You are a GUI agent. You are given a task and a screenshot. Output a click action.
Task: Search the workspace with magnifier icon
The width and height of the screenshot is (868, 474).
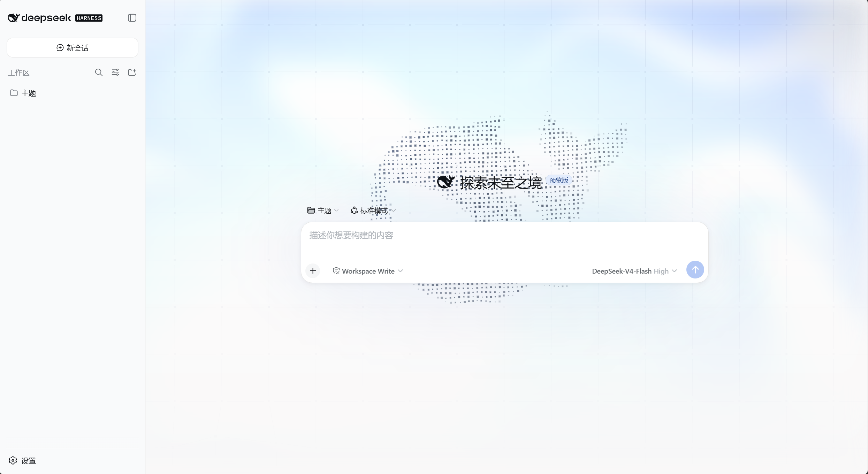[x=99, y=72]
